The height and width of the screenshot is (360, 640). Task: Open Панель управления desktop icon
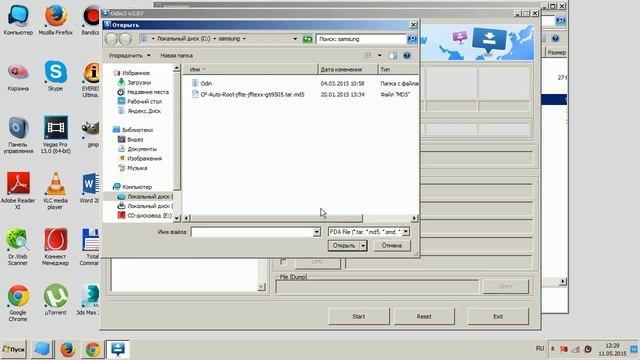18,135
